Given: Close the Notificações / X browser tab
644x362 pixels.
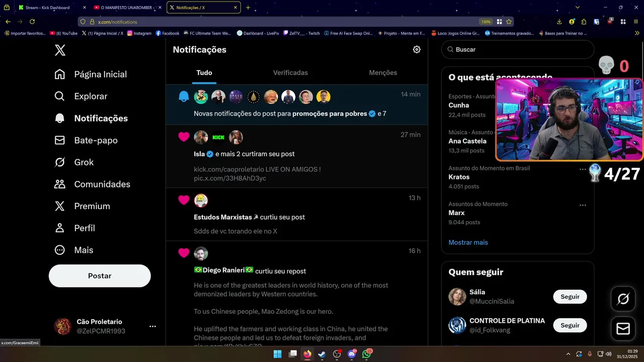Looking at the screenshot, I should click(x=235, y=8).
